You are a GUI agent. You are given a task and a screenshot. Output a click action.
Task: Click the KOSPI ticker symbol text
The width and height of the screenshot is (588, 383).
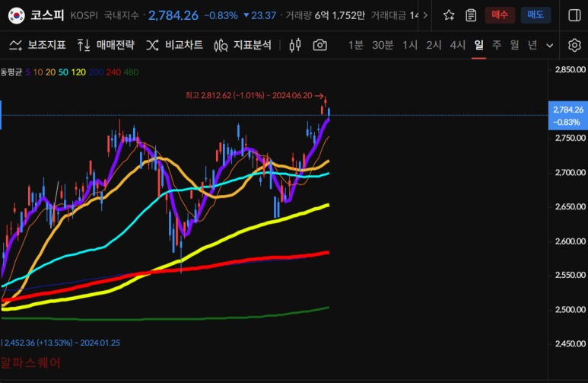click(84, 15)
